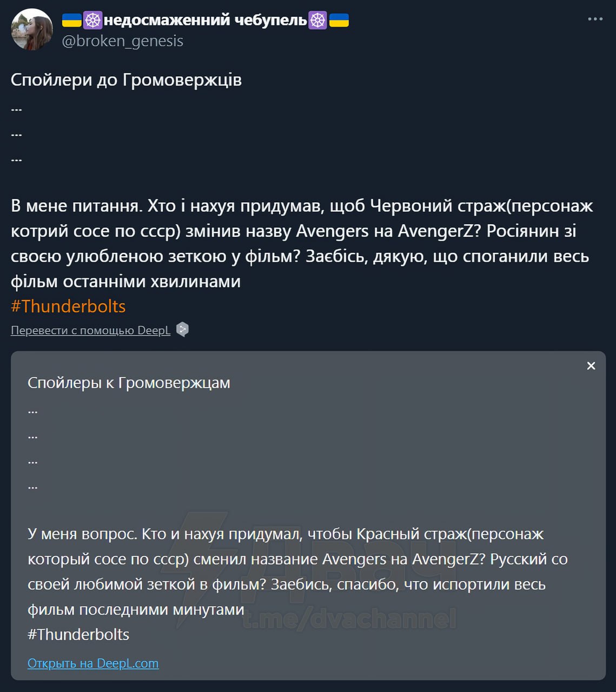
Task: Click the DeepL logo icon beside translate link
Action: tap(183, 330)
